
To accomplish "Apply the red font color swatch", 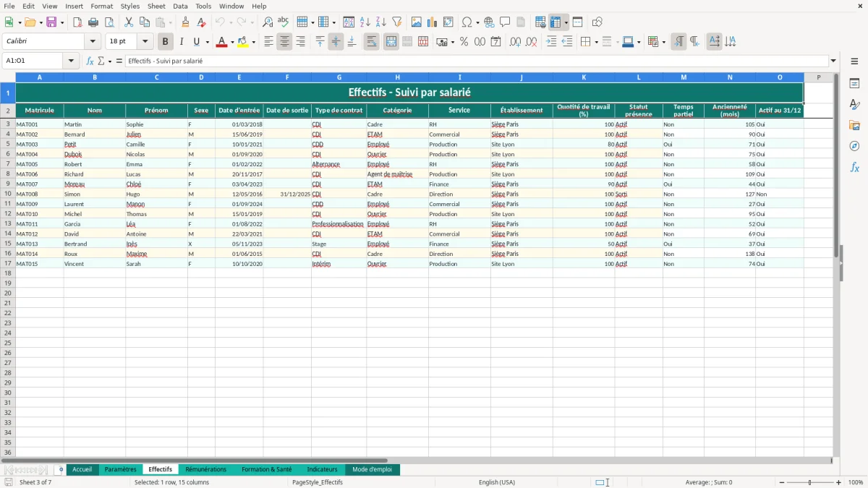I will 221,42.
